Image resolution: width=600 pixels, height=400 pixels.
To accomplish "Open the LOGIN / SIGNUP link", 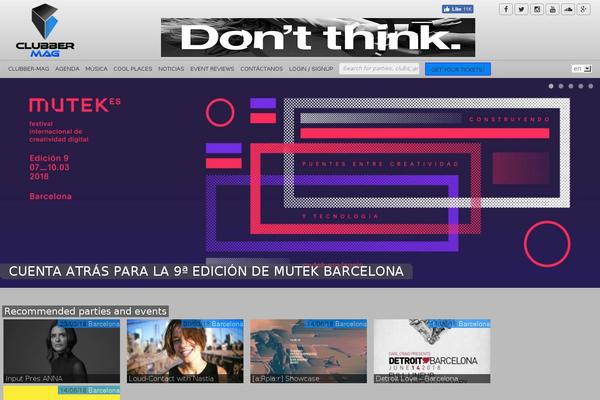I will (x=311, y=69).
